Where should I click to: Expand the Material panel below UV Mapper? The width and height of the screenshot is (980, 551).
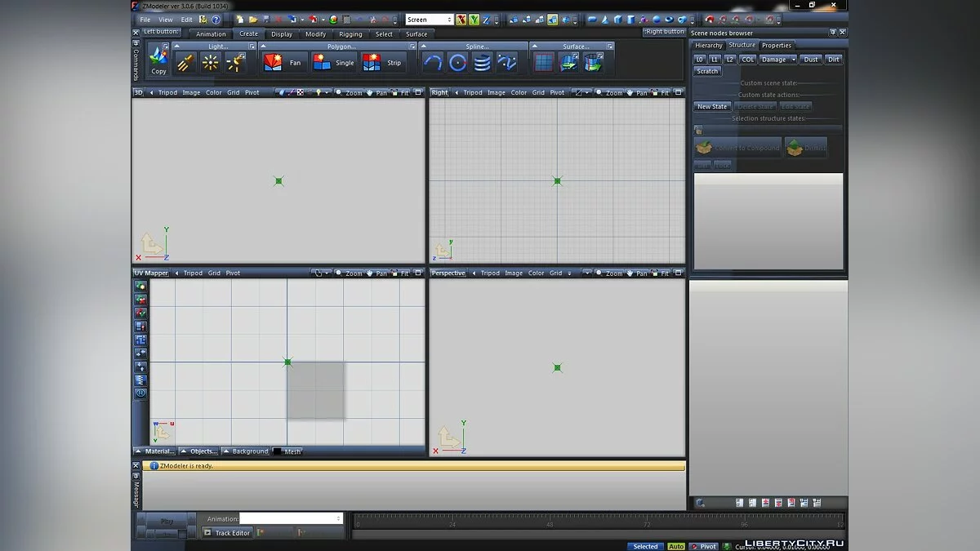[x=156, y=451]
